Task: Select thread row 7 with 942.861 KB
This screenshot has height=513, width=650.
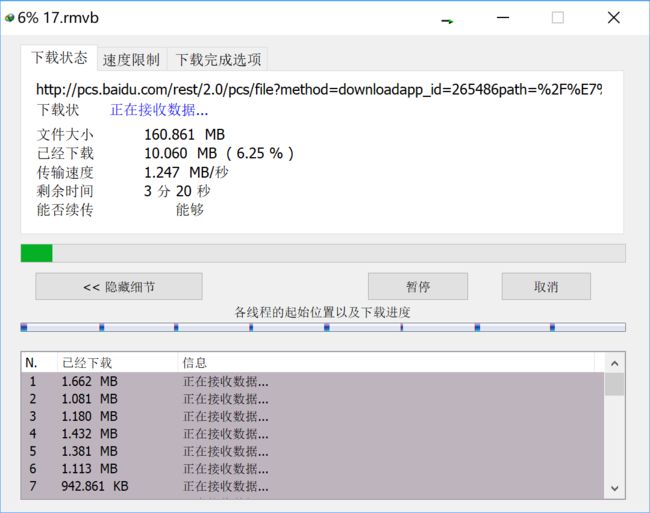Action: point(313,486)
